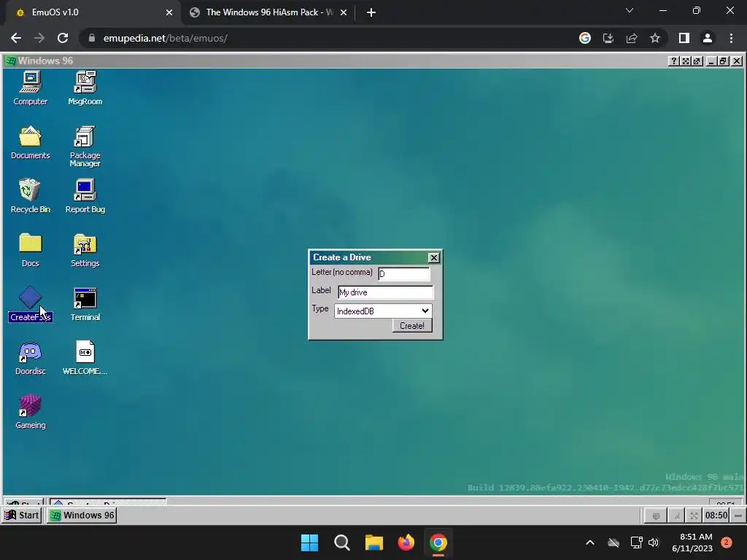Reload the emupedia page
Viewport: 747px width, 560px height.
[x=63, y=38]
